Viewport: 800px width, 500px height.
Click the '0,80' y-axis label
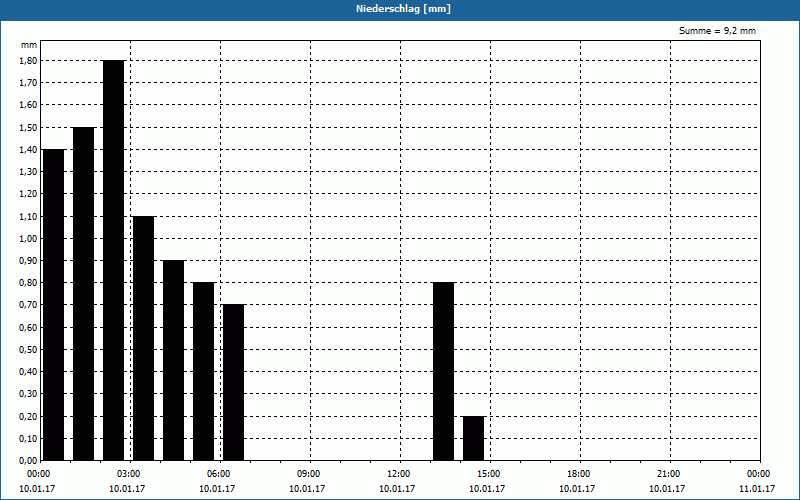[28, 283]
